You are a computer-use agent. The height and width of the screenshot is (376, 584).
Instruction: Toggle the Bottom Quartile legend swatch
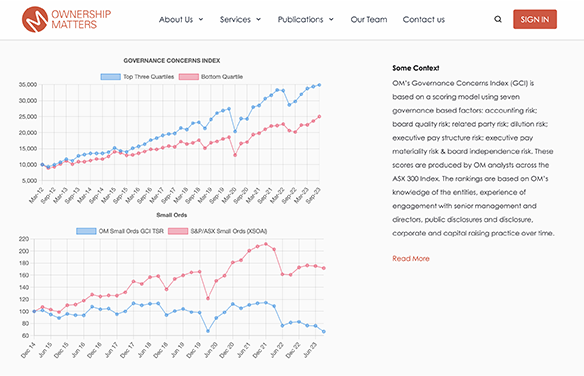(188, 77)
